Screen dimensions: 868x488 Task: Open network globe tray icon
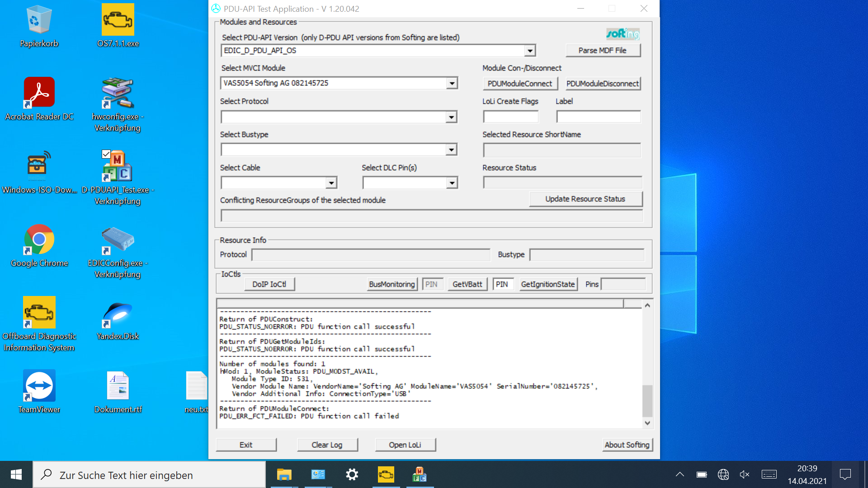(x=723, y=474)
